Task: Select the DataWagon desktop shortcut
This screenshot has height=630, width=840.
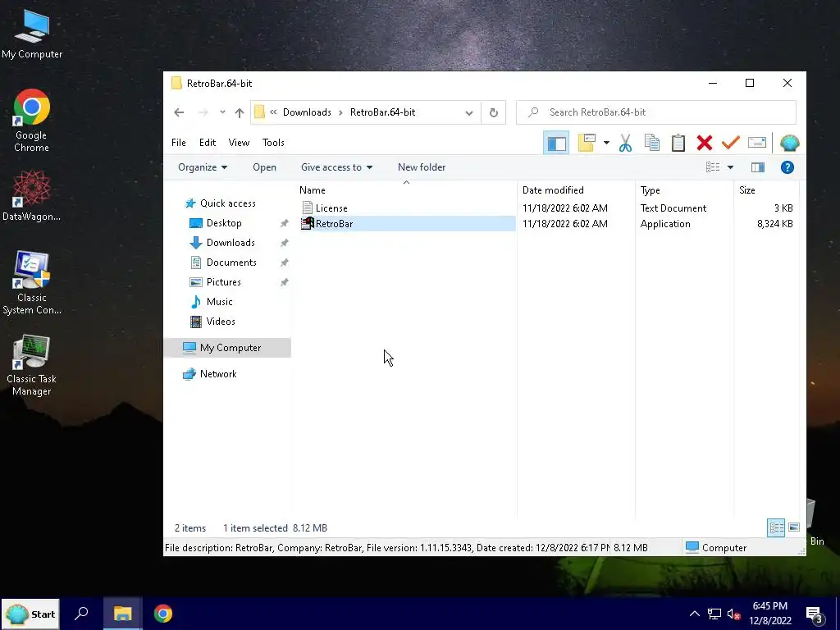Action: (x=32, y=196)
